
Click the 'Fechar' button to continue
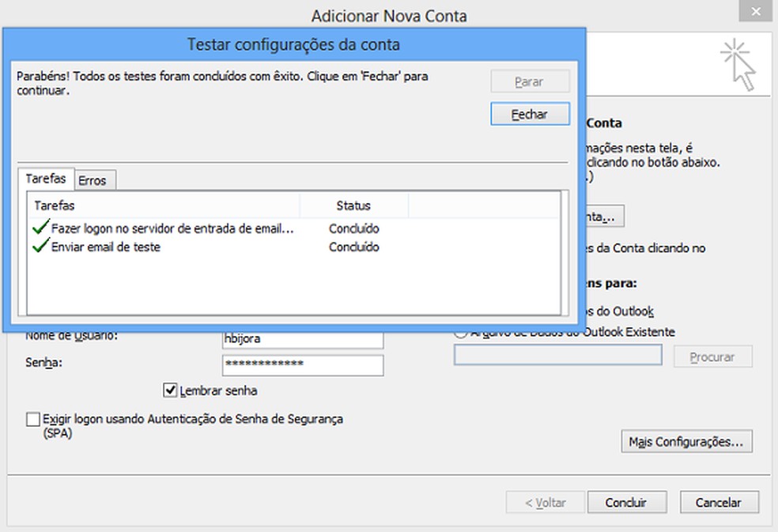click(x=530, y=113)
